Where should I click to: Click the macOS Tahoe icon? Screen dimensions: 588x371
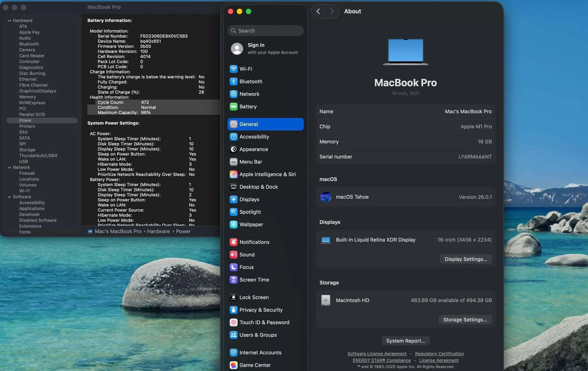click(326, 197)
